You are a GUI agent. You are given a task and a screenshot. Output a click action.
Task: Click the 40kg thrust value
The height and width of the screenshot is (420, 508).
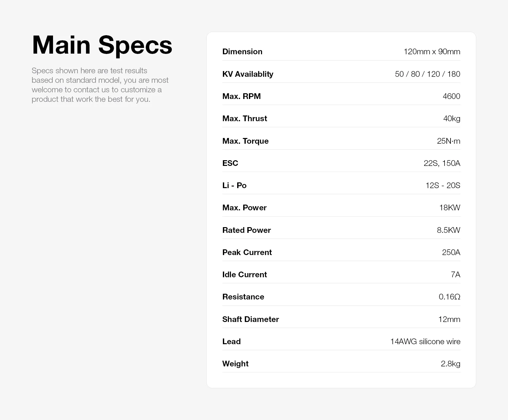pos(451,119)
